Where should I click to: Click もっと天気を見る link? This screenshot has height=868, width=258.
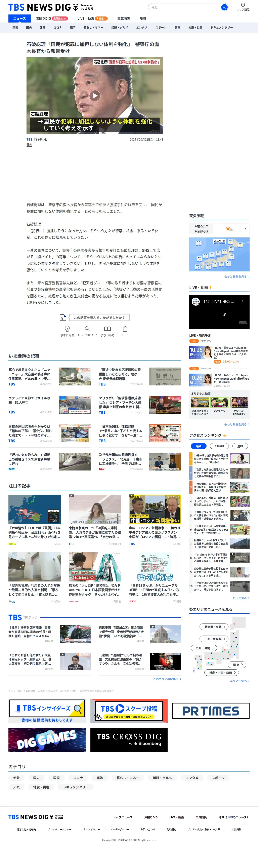[237, 277]
